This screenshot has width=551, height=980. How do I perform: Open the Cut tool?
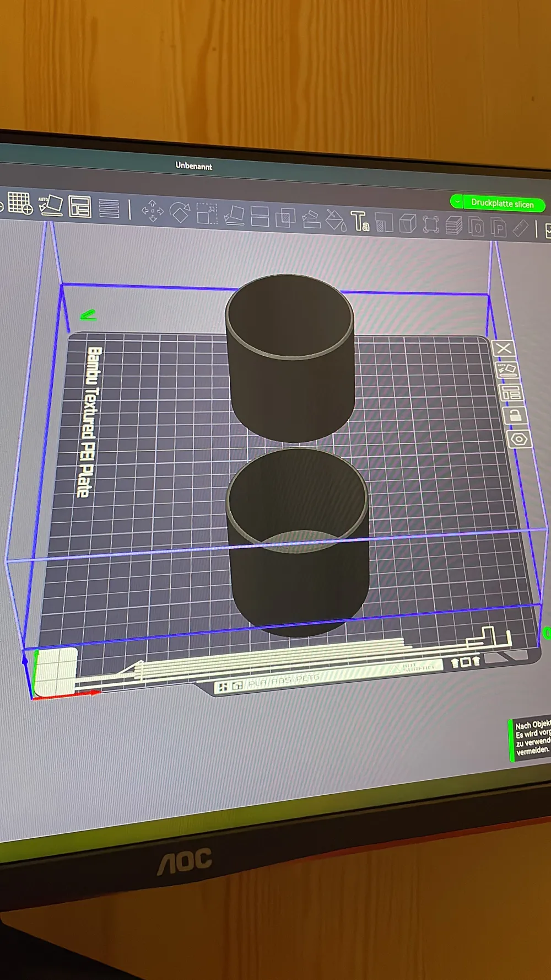coord(260,216)
